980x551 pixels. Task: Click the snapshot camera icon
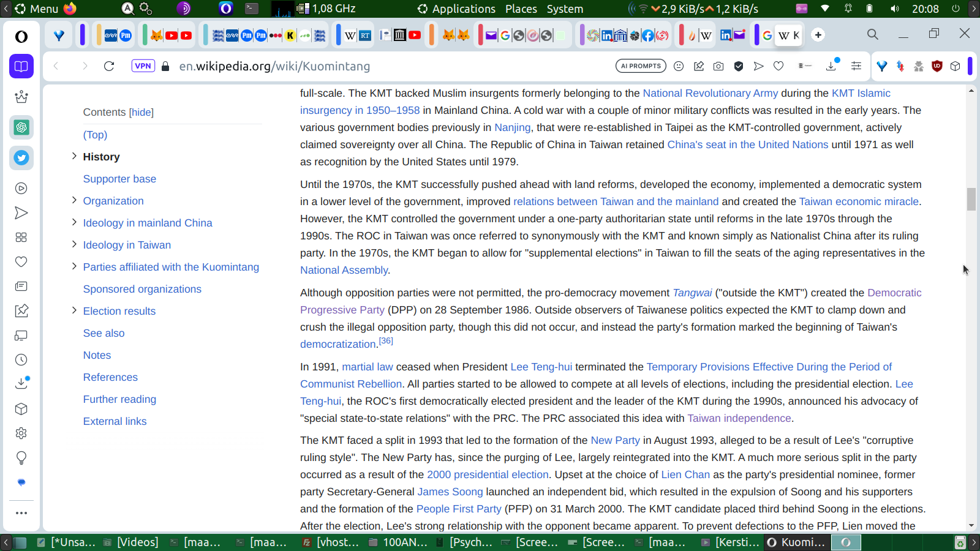click(x=718, y=66)
